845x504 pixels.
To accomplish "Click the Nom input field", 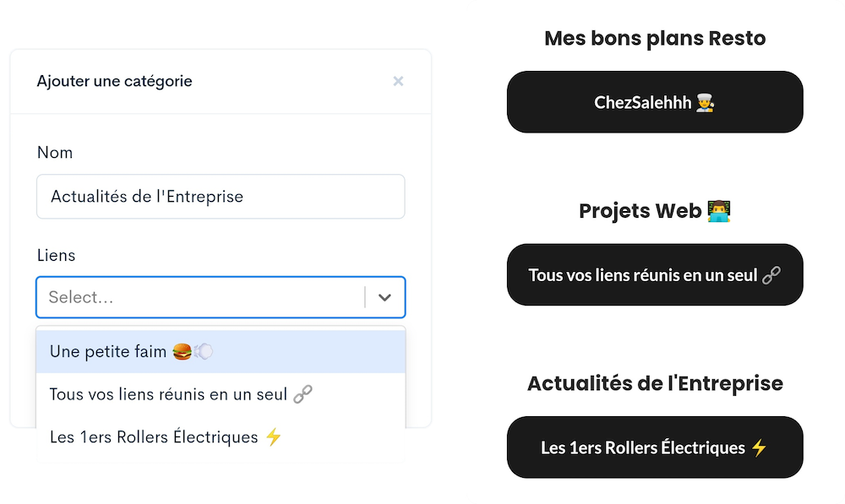I will (x=221, y=197).
